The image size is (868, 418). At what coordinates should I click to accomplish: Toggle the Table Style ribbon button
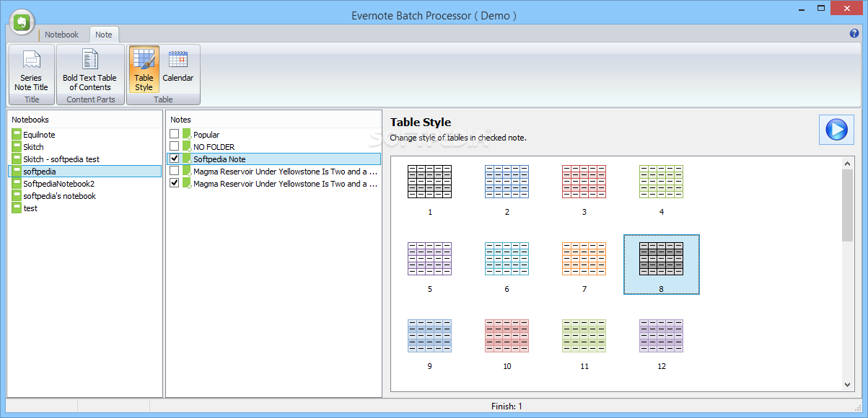(144, 70)
